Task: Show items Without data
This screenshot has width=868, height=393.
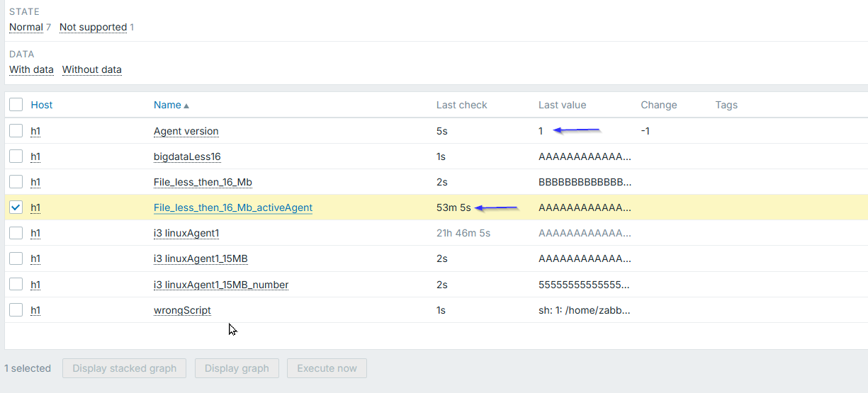Action: click(92, 69)
